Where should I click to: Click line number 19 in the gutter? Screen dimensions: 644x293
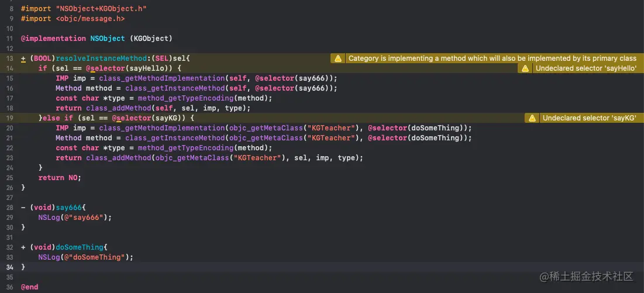pyautogui.click(x=9, y=118)
